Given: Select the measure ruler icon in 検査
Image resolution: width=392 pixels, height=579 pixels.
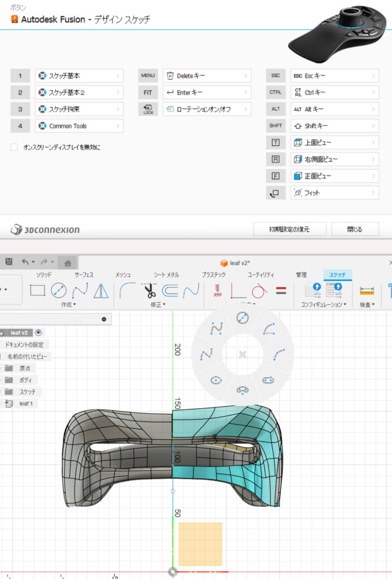Looking at the screenshot, I should (367, 291).
